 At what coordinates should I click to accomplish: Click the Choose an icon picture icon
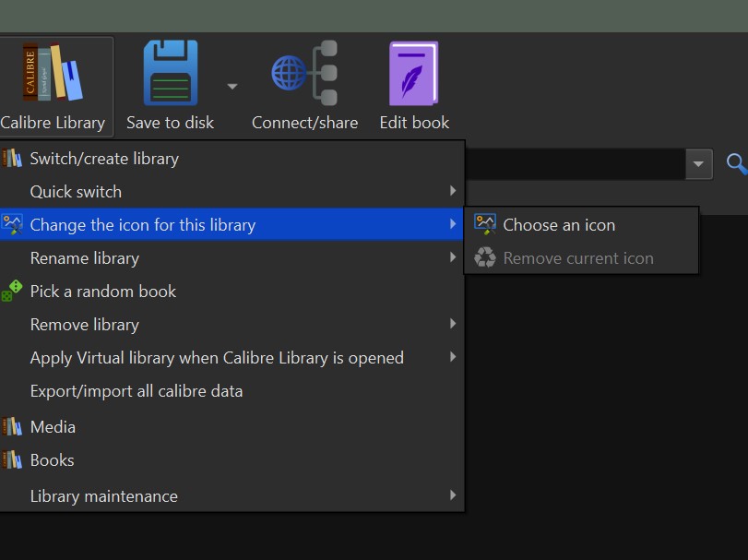point(484,224)
